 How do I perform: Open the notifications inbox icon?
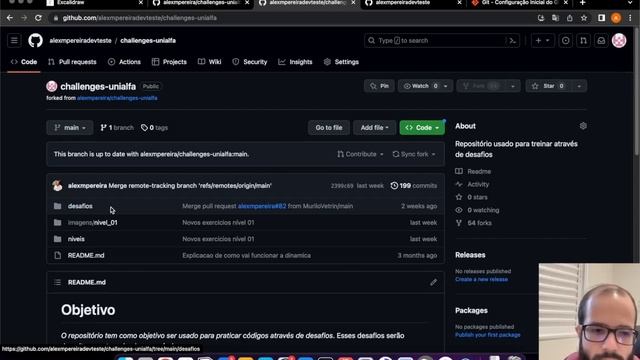tap(601, 40)
